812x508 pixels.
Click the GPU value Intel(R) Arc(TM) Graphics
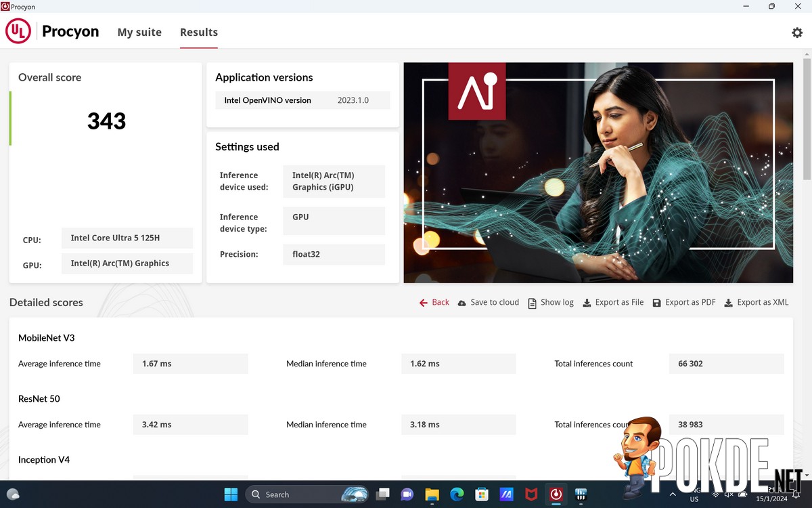[x=127, y=263]
